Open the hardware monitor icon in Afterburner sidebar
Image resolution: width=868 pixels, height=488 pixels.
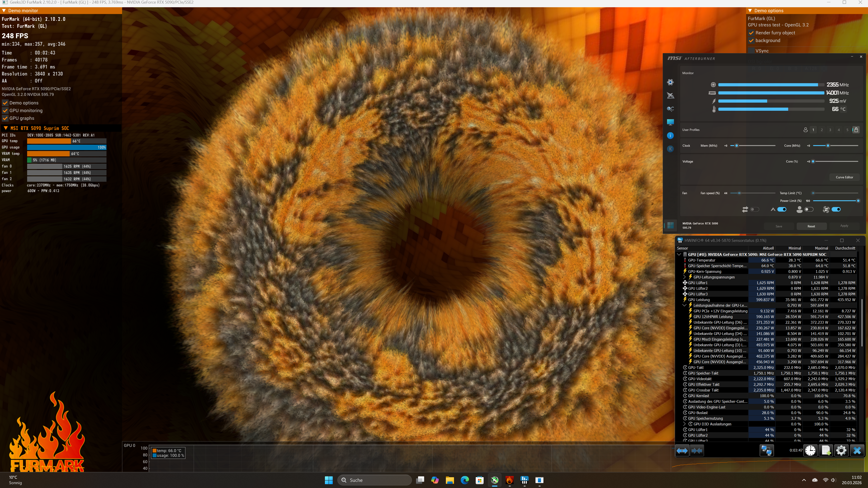pyautogui.click(x=671, y=122)
